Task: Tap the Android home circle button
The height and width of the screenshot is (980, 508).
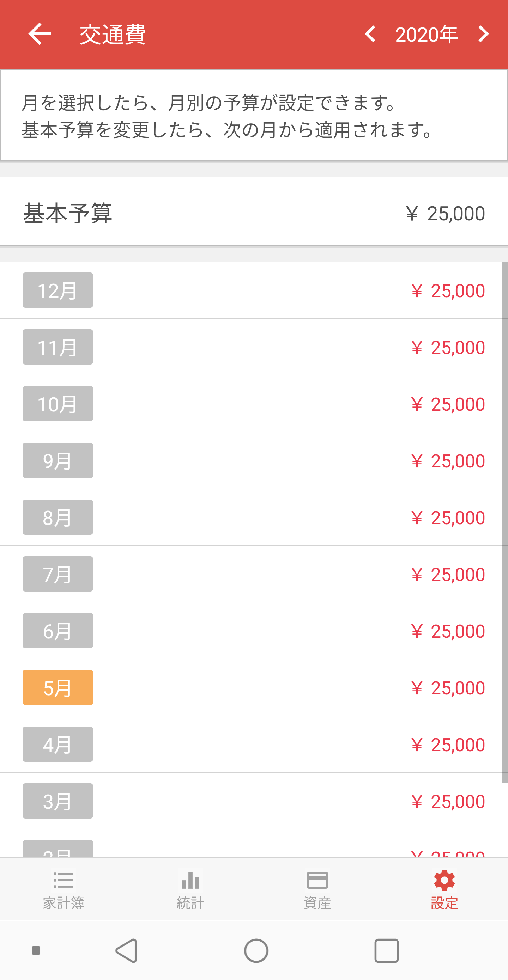Action: [x=256, y=951]
